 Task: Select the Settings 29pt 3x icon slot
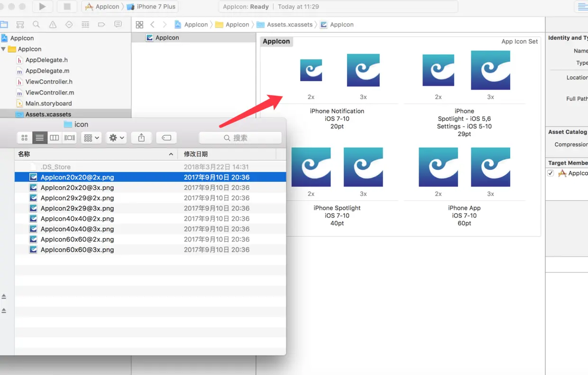click(x=490, y=70)
